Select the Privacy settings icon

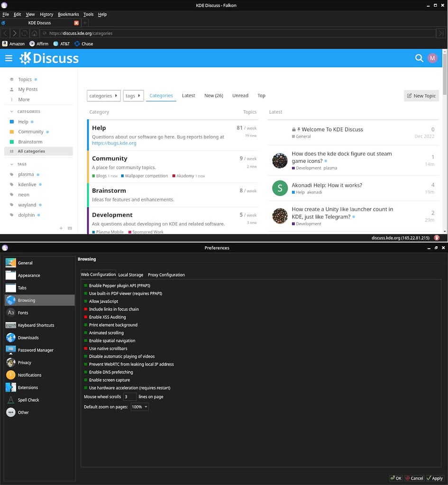pyautogui.click(x=10, y=362)
